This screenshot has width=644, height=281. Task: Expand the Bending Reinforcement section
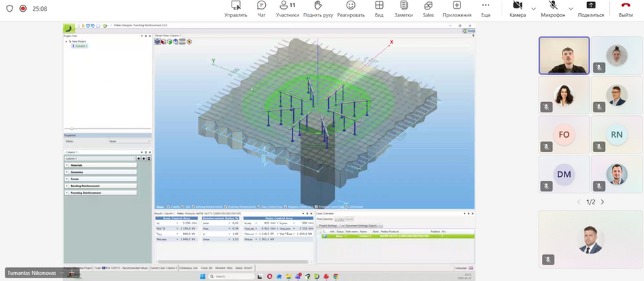[101, 186]
